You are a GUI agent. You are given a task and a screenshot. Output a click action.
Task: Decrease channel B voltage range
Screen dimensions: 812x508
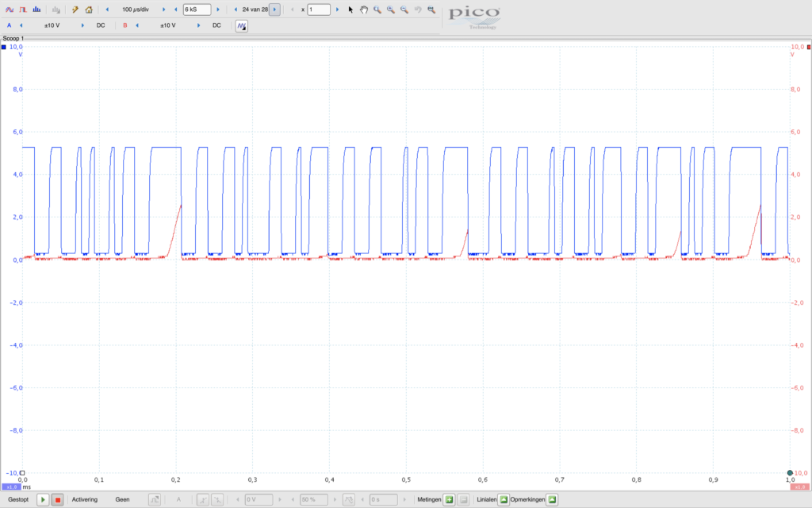[137, 25]
